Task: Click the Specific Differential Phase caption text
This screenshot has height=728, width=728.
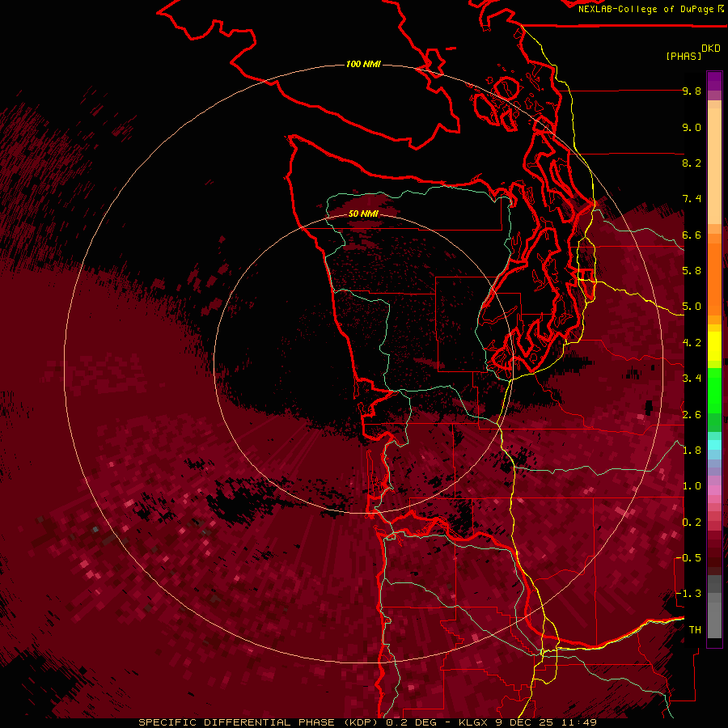Action: pyautogui.click(x=367, y=722)
